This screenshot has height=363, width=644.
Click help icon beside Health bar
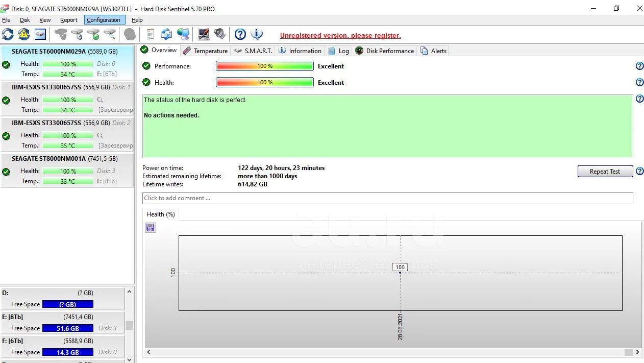coord(639,82)
